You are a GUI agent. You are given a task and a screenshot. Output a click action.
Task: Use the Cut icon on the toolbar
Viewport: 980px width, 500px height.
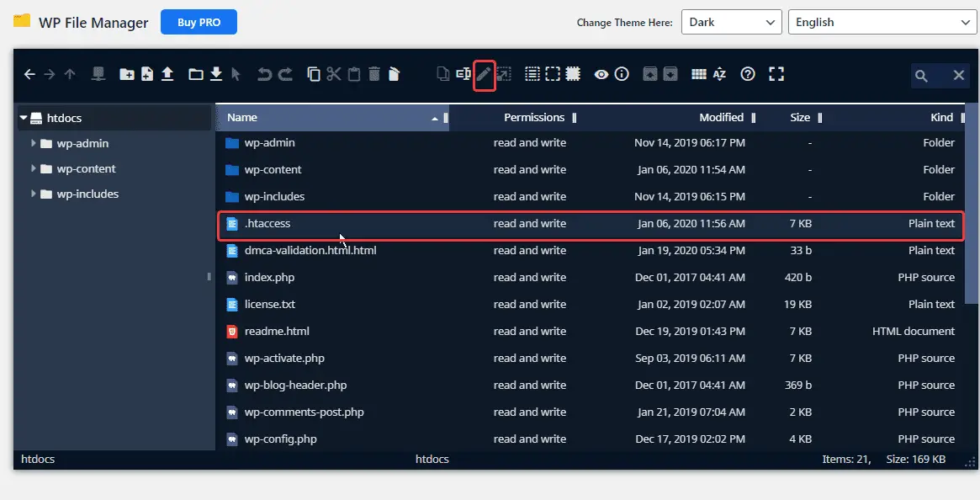click(x=334, y=74)
